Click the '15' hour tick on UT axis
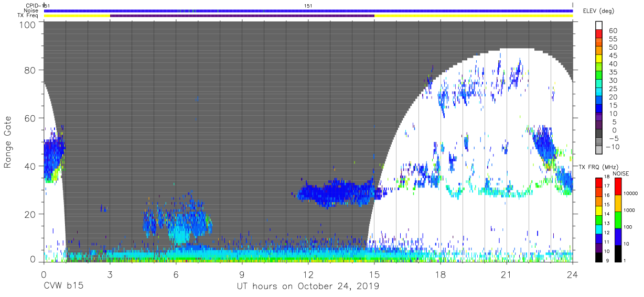The height and width of the screenshot is (297, 644). pyautogui.click(x=374, y=274)
